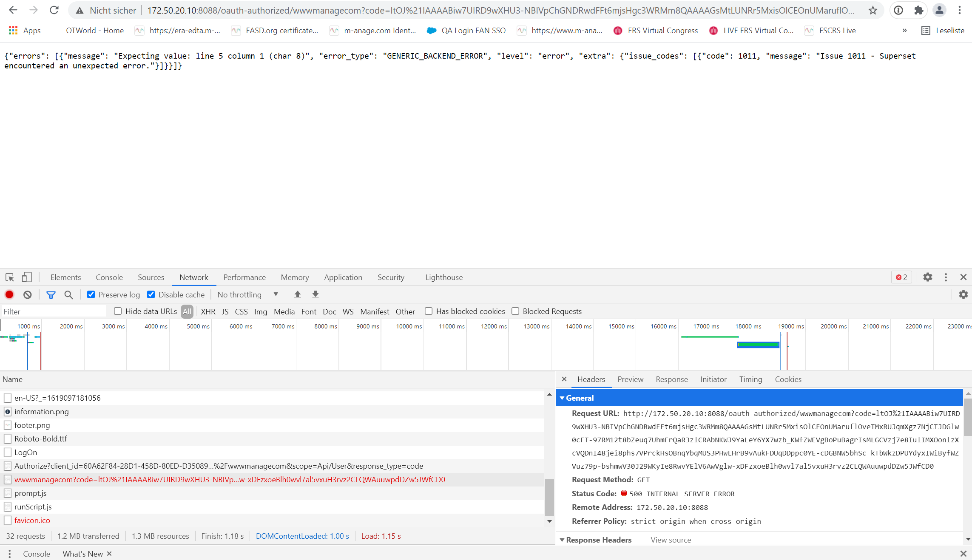Click the console error count badge
This screenshot has width=972, height=560.
tap(901, 277)
